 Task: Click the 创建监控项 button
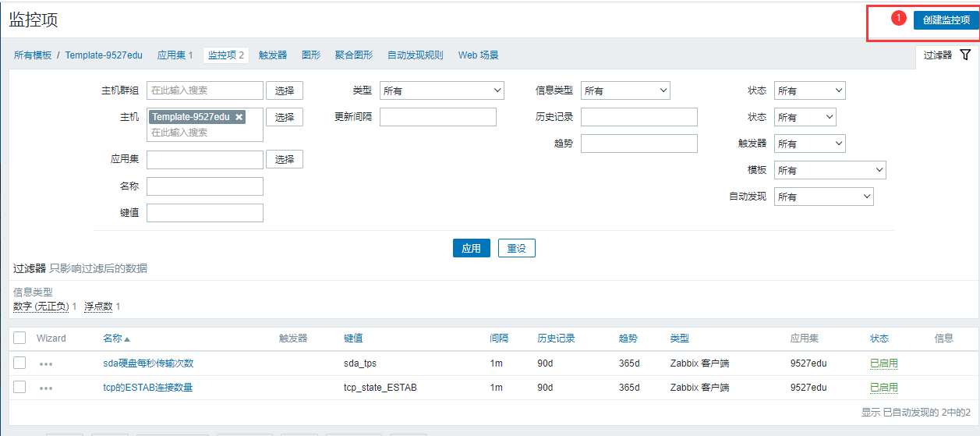[946, 19]
